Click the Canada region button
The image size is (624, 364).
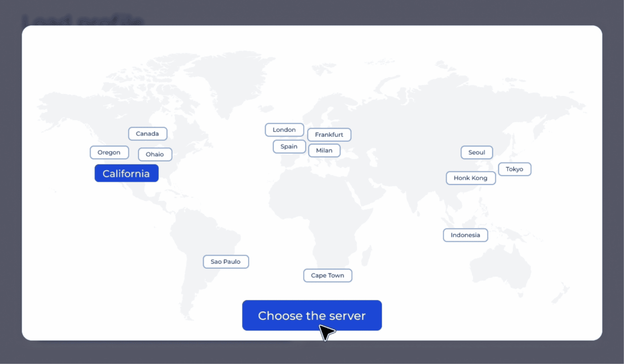pos(147,133)
